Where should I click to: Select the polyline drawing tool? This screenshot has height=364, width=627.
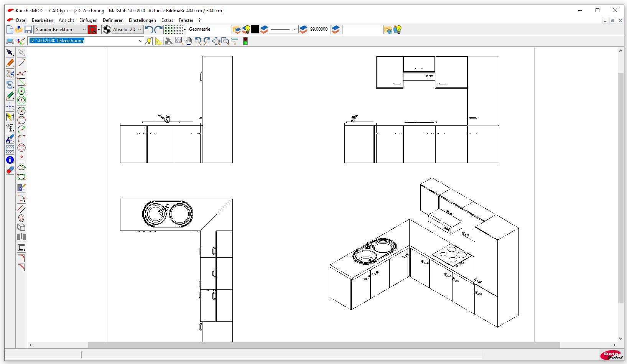21,72
